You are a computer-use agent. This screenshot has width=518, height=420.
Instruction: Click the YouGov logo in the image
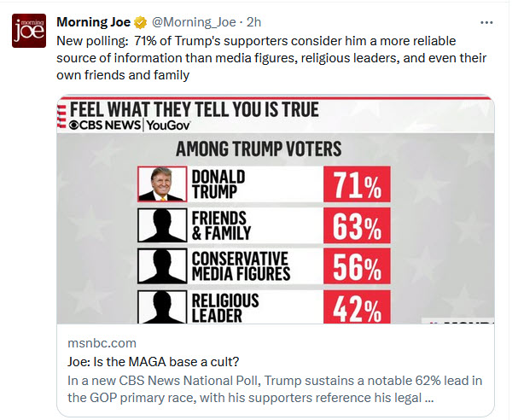pyautogui.click(x=169, y=125)
